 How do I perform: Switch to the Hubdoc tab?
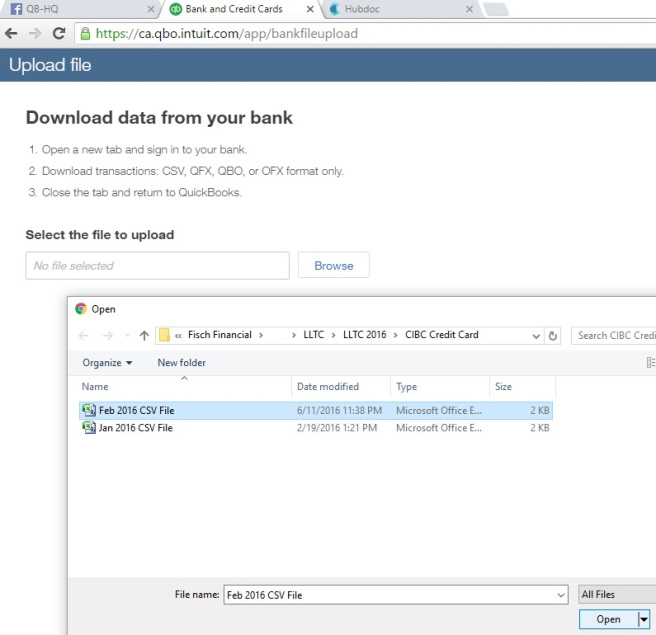coord(402,9)
